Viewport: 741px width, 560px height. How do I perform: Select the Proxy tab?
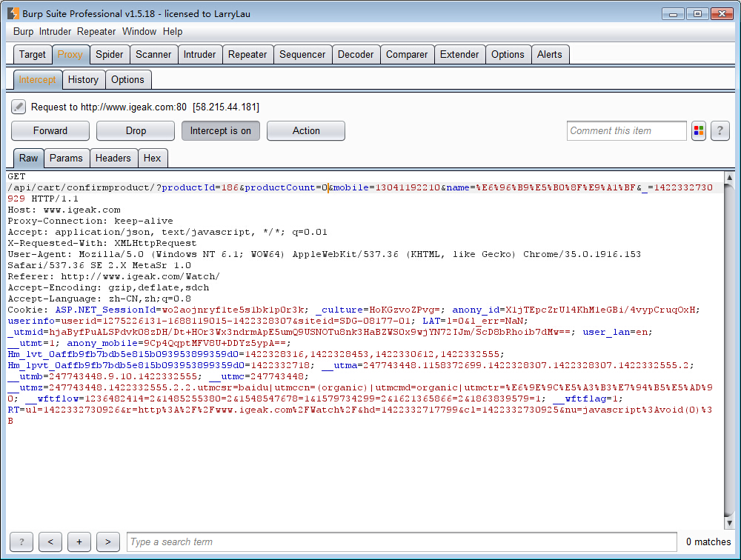[x=70, y=54]
